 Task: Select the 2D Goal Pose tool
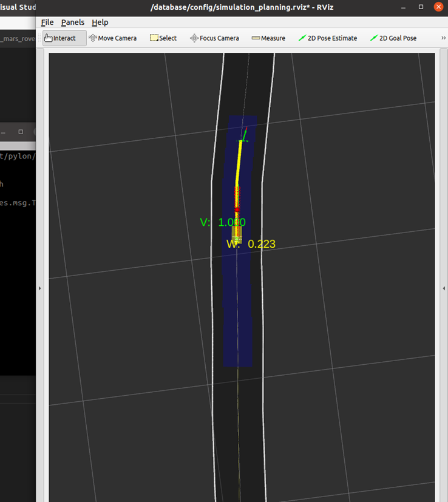(x=393, y=38)
